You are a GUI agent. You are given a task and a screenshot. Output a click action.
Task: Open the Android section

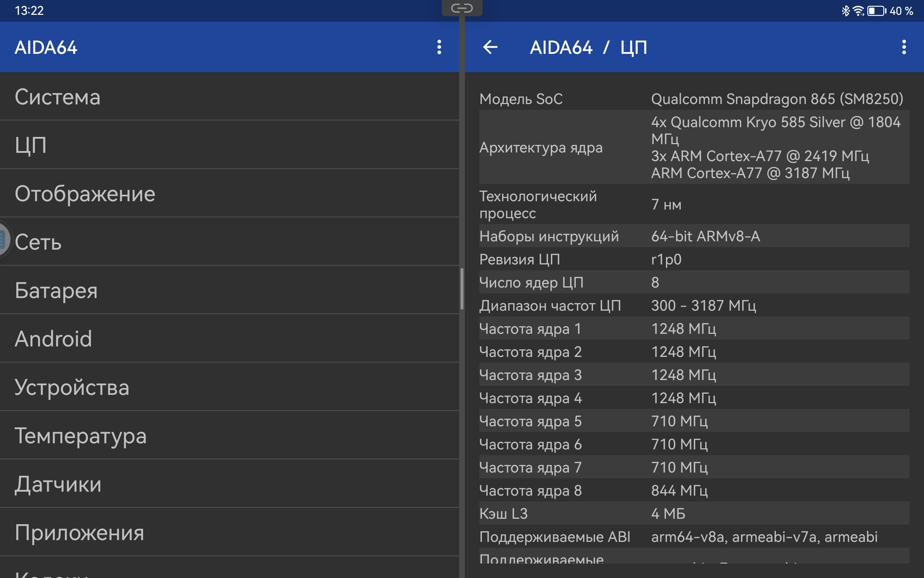pyautogui.click(x=230, y=339)
